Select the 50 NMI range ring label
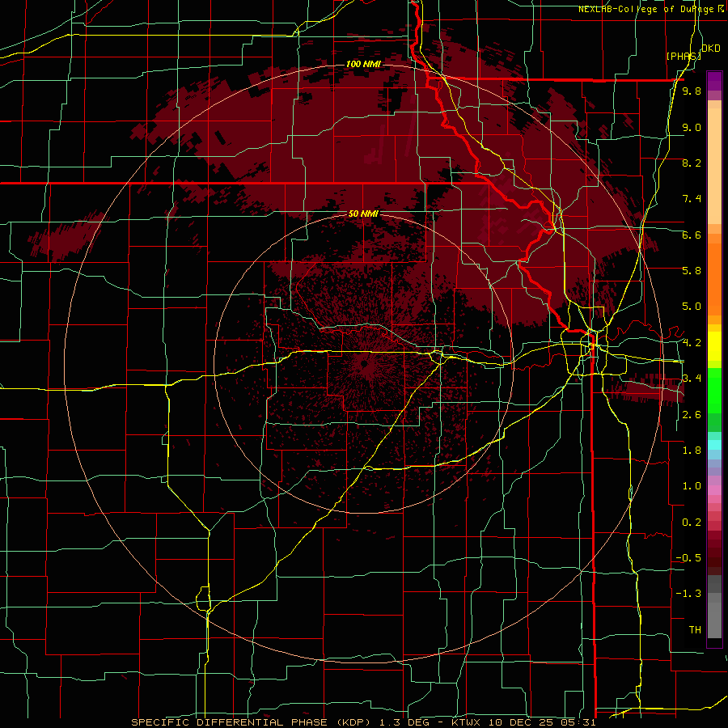 coord(363,214)
